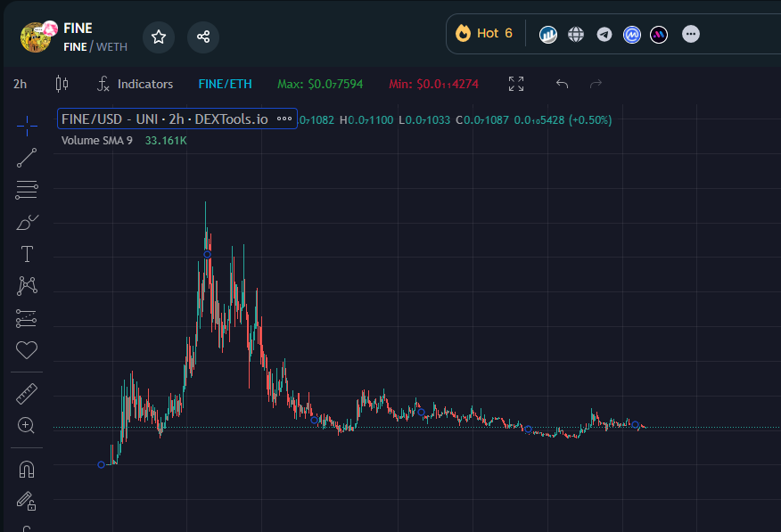Click the FINE / WETH pair name
Image resolution: width=781 pixels, height=532 pixels.
click(95, 46)
